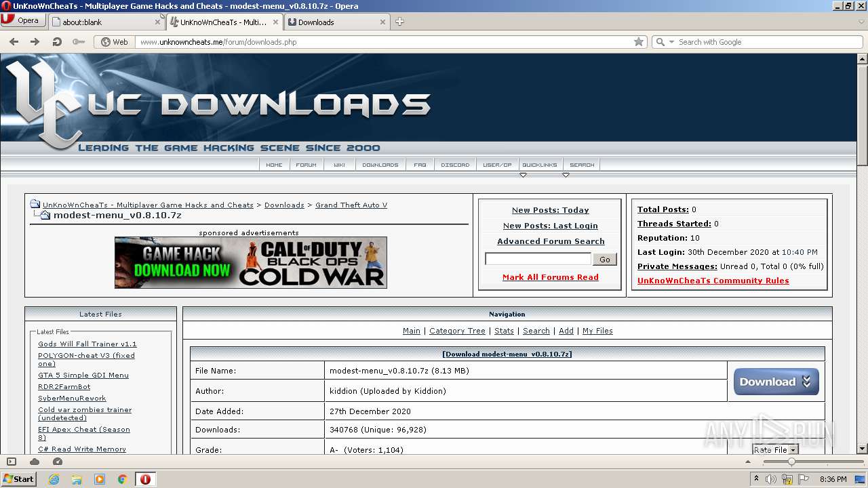Open Gods Will Fall Trainer v1.1
Screen dimensions: 868x488
pos(87,344)
